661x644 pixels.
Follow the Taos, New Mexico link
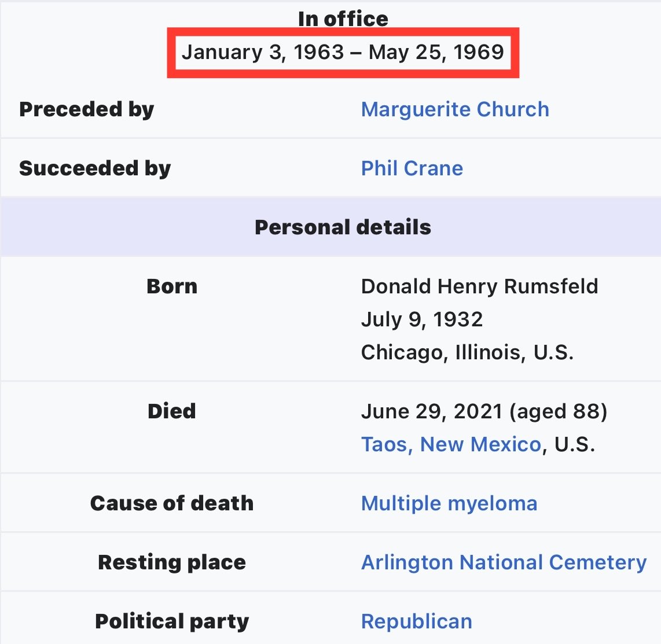(451, 444)
